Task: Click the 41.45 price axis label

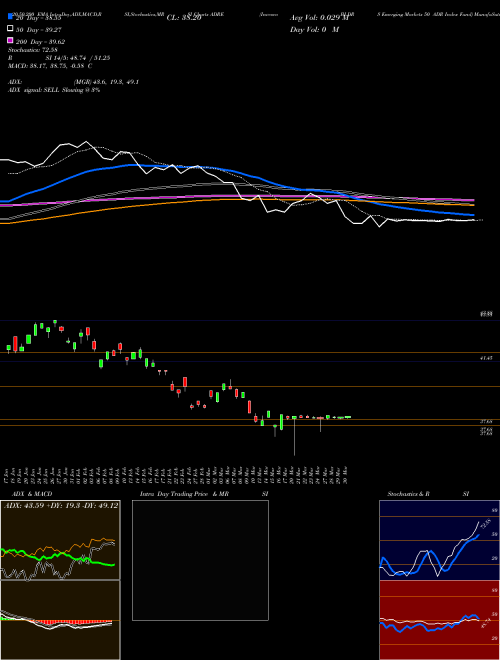Action: pos(486,358)
